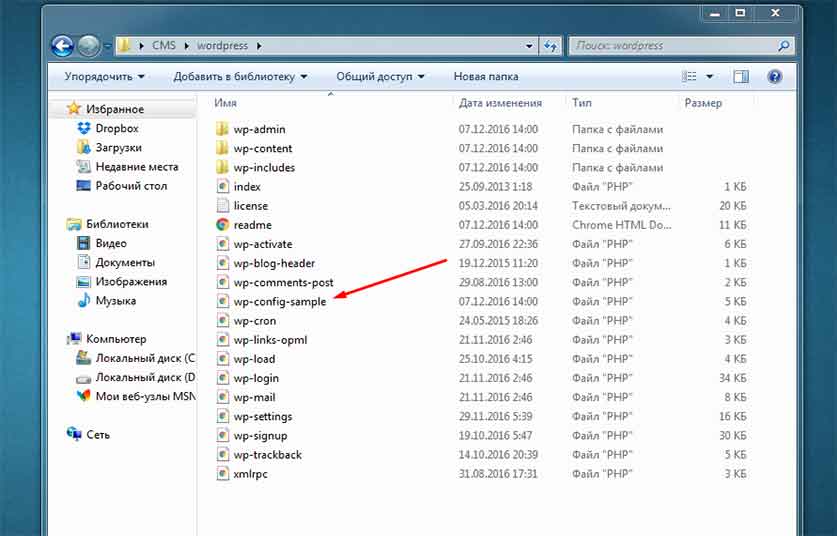Screen dimensions: 837x536
Task: Open the help question mark icon
Action: click(774, 76)
